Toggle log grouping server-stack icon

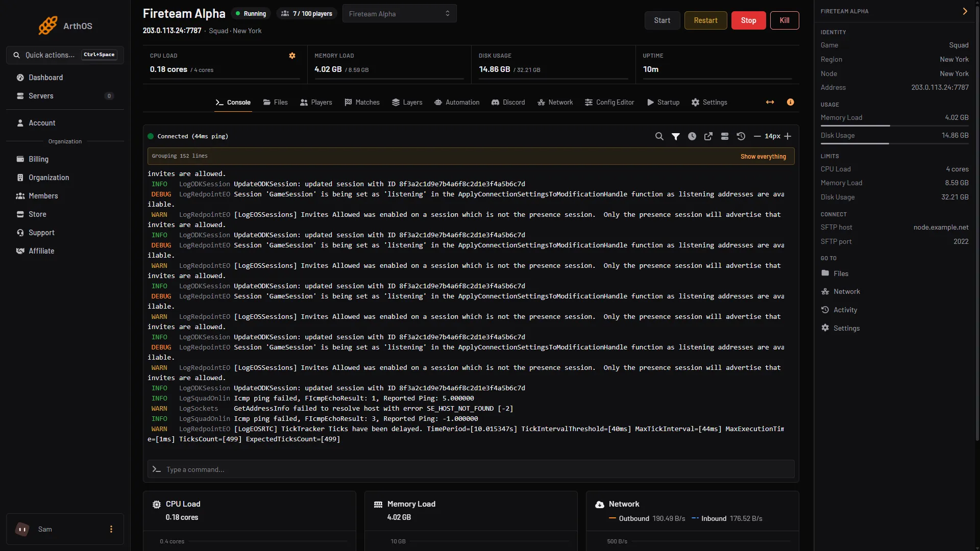(x=725, y=136)
